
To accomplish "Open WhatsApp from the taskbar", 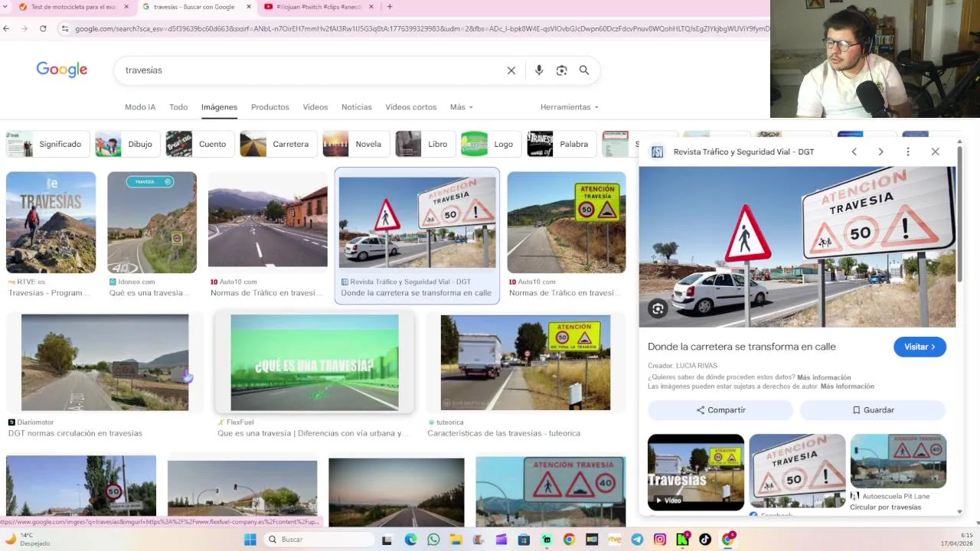I will 433,540.
